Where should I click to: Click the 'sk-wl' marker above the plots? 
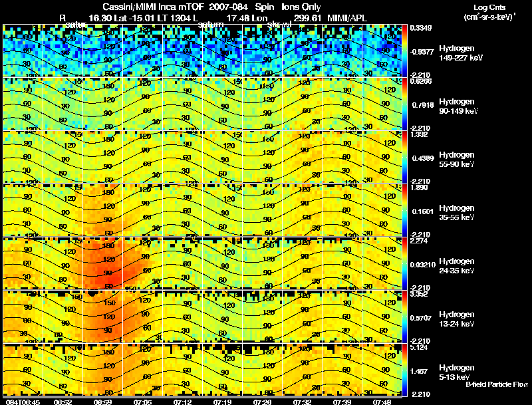[x=279, y=25]
